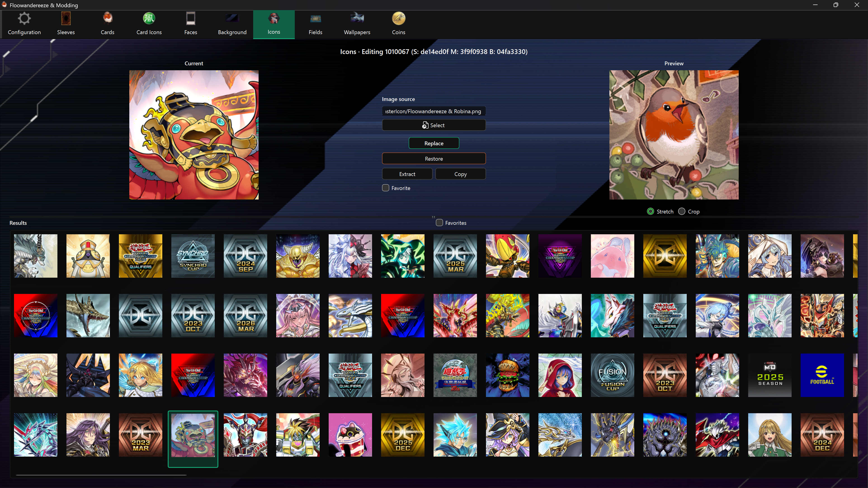Select the Fusion Cup icon

pyautogui.click(x=613, y=375)
